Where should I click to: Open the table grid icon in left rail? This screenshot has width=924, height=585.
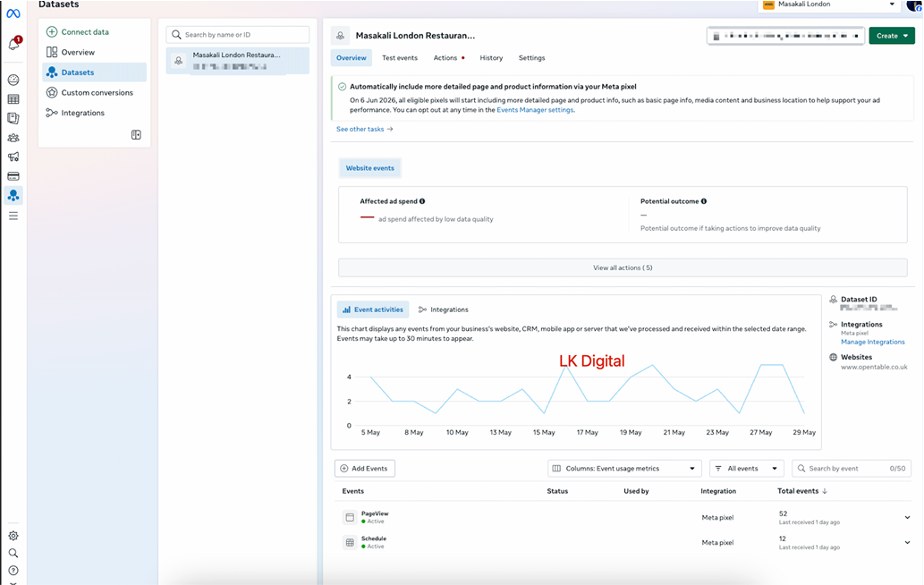13,99
